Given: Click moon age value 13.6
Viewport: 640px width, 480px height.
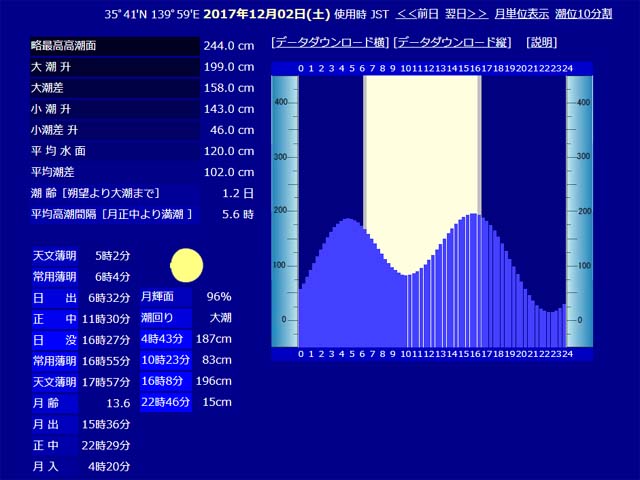Looking at the screenshot, I should [x=118, y=404].
